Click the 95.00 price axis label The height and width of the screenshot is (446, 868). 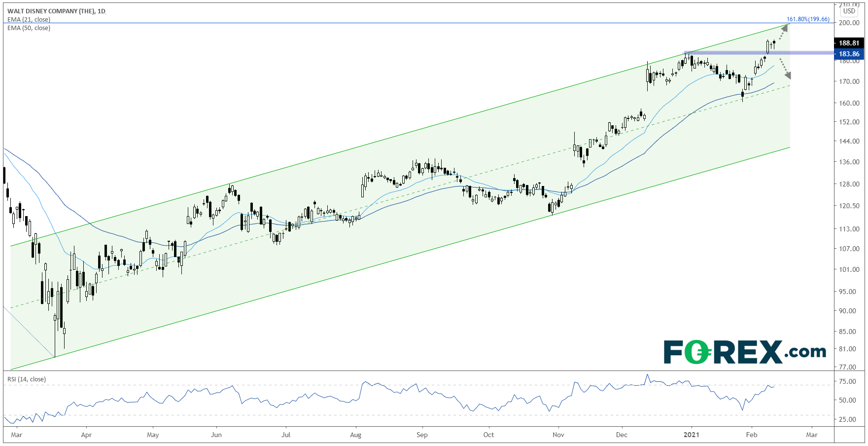pyautogui.click(x=848, y=292)
